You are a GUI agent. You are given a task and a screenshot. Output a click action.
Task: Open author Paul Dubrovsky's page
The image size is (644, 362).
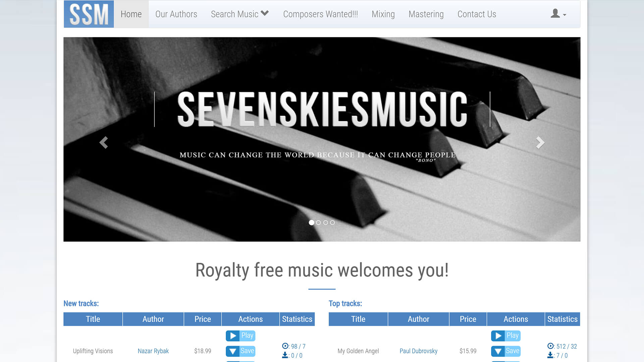[419, 351]
